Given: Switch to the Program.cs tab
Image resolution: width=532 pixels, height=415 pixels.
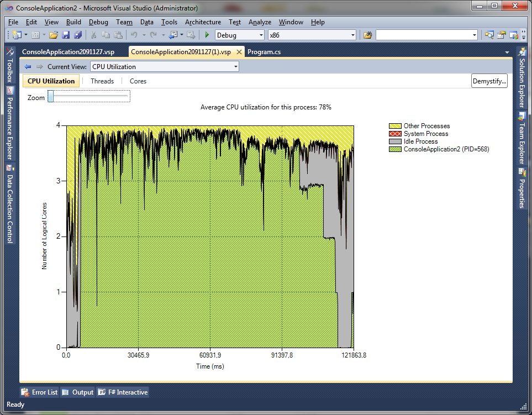Looking at the screenshot, I should pyautogui.click(x=264, y=51).
